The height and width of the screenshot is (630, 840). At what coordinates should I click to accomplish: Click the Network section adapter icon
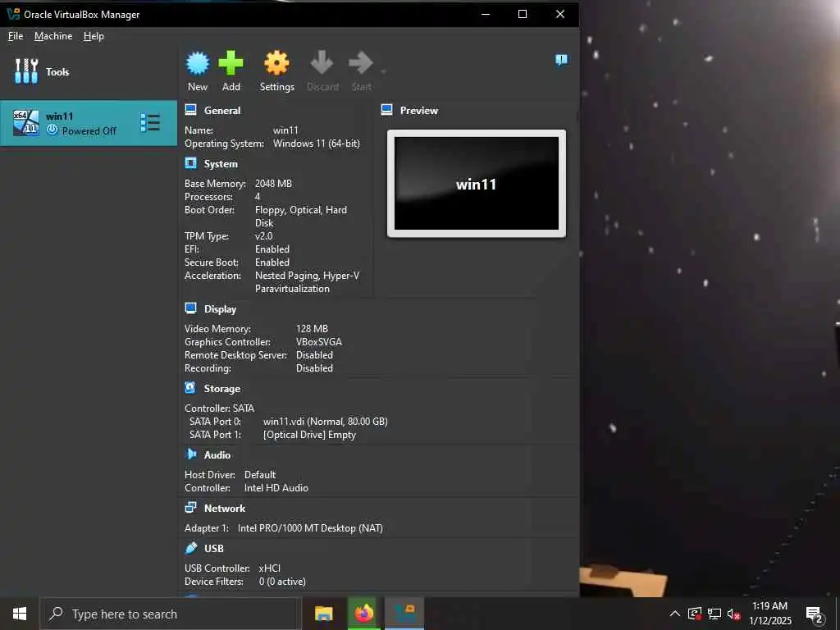point(190,507)
